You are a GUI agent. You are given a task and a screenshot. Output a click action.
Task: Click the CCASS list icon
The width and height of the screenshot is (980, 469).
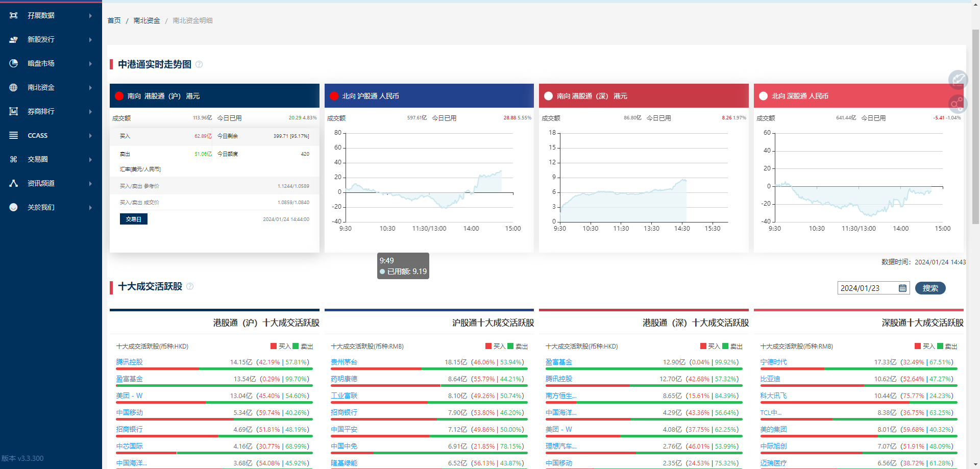click(14, 135)
